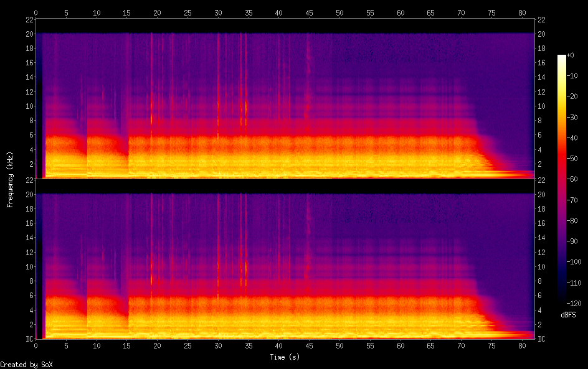Click the "dBFS" label under the color scale
Viewport: 588px width, 369px height.
point(568,315)
